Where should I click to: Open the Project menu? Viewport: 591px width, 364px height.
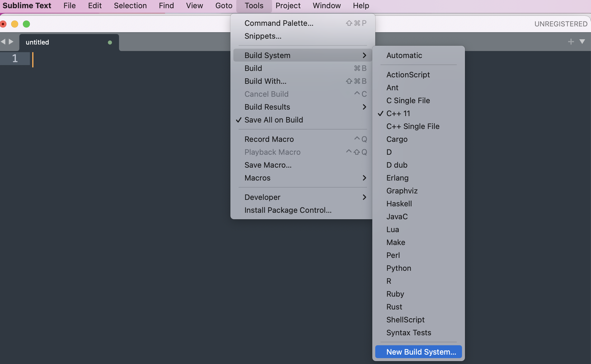pos(288,6)
